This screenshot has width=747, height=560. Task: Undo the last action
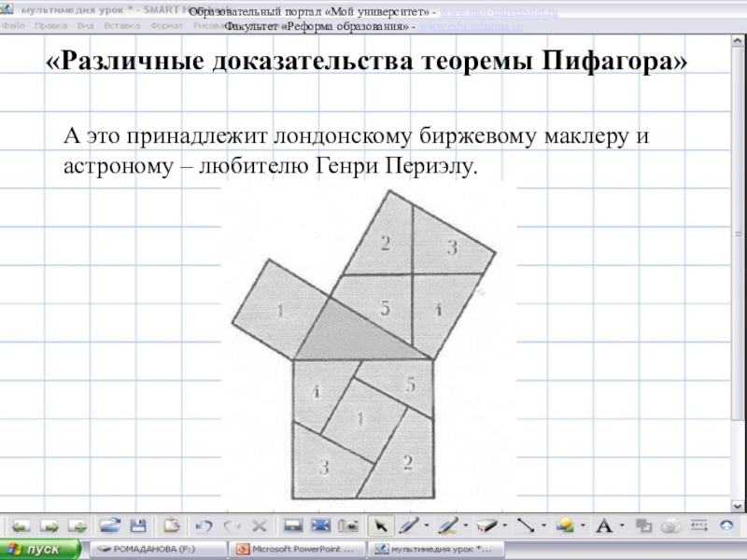pyautogui.click(x=204, y=526)
